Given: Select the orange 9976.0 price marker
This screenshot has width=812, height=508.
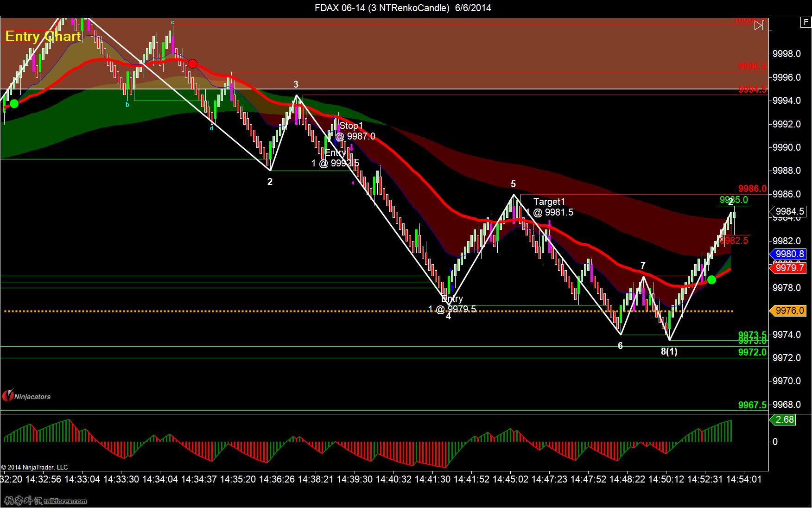Looking at the screenshot, I should coord(788,311).
